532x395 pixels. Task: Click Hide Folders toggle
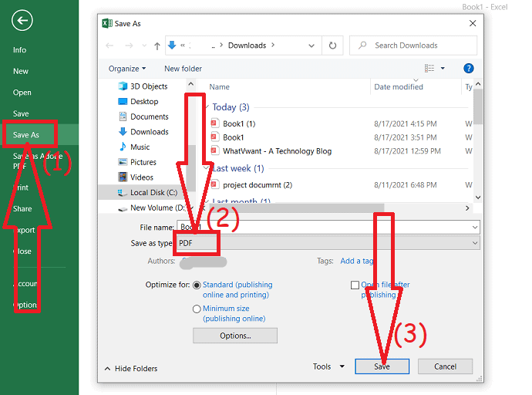[131, 369]
